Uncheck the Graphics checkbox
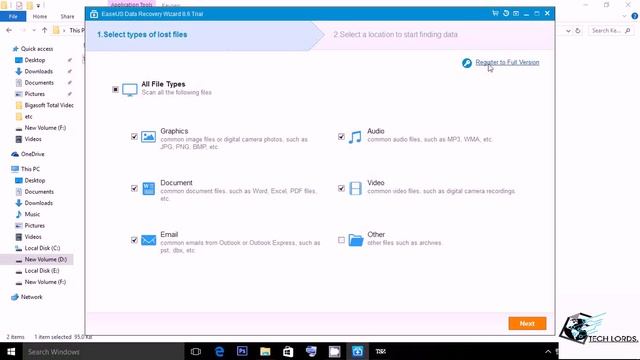The height and width of the screenshot is (360, 640). (x=134, y=136)
